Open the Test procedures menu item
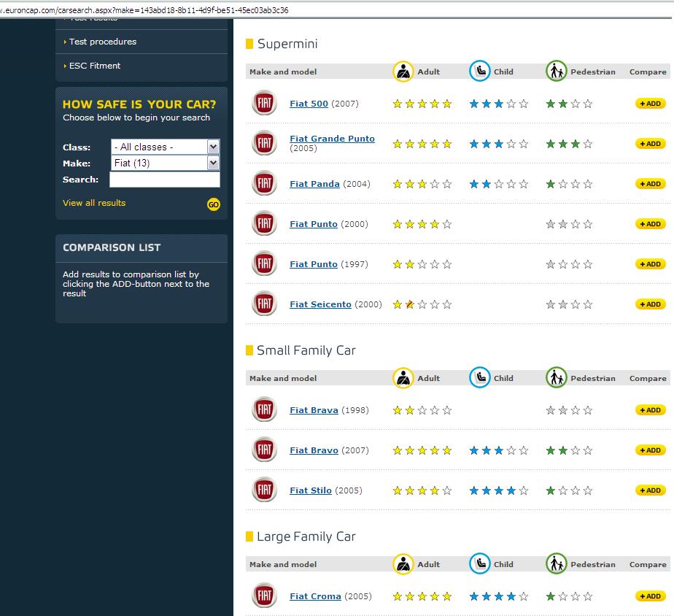The width and height of the screenshot is (674, 616). (x=103, y=42)
